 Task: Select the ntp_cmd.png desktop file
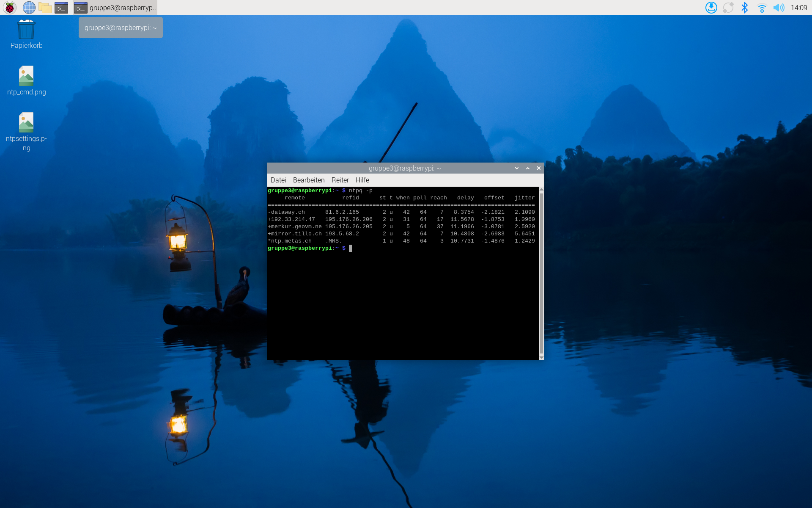point(26,76)
